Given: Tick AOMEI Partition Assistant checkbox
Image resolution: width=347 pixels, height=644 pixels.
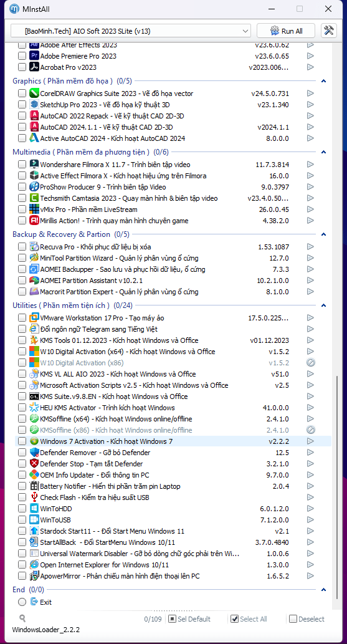Looking at the screenshot, I should [x=22, y=281].
